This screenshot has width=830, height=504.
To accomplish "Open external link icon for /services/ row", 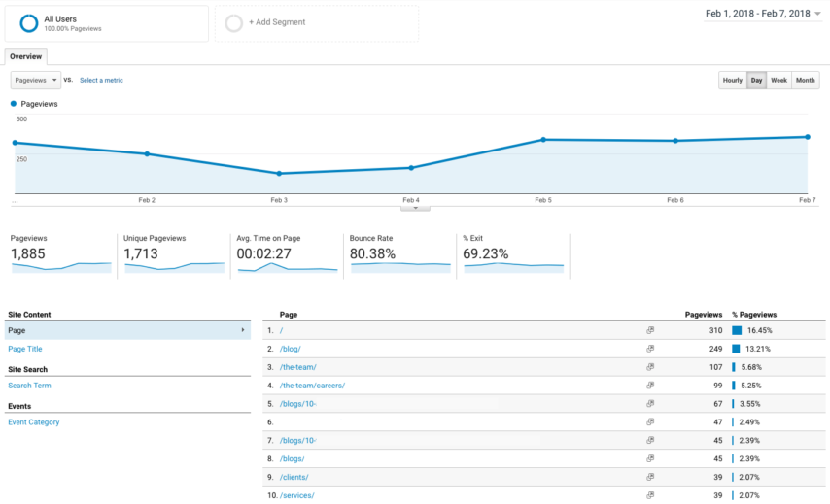I will [x=650, y=495].
